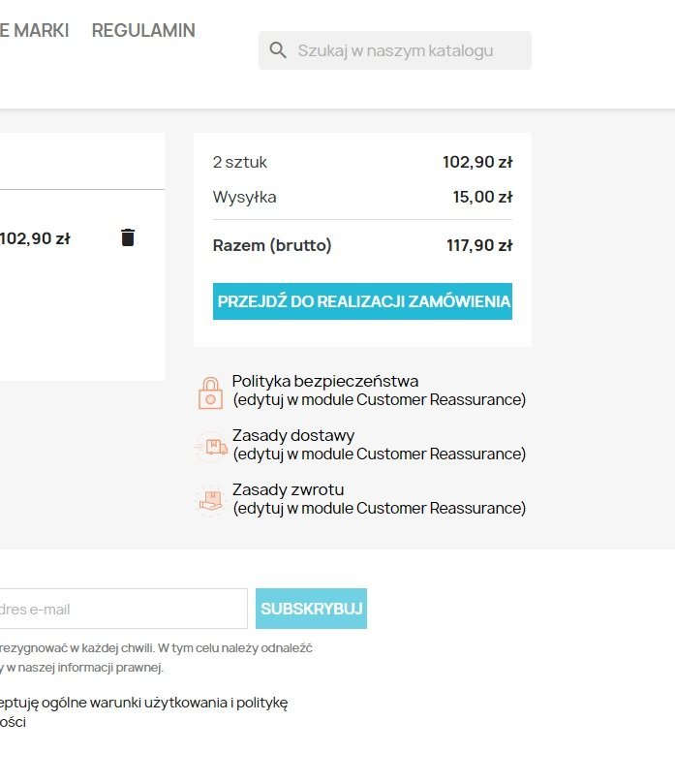The height and width of the screenshot is (784, 675).
Task: Focus the catalog search field
Action: [395, 50]
